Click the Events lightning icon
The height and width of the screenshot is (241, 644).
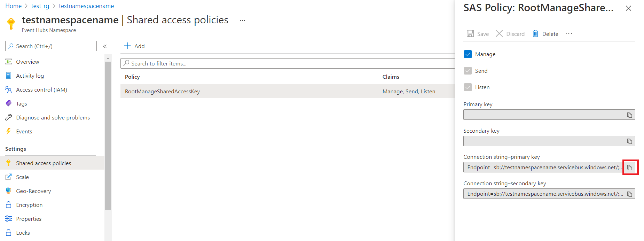pyautogui.click(x=9, y=131)
